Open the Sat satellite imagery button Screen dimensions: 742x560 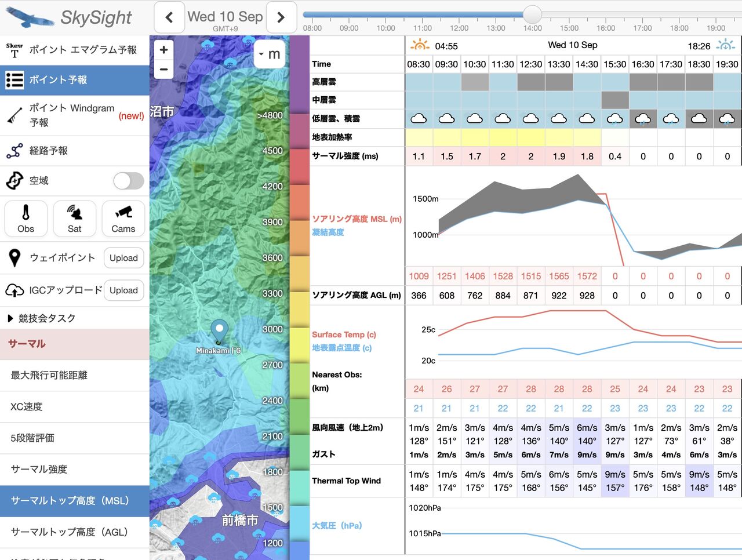[x=74, y=218]
